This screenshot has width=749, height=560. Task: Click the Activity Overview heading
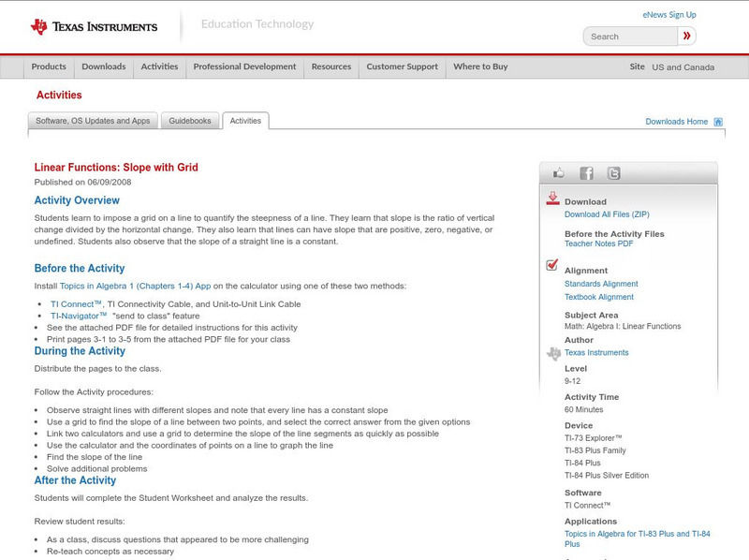[77, 200]
